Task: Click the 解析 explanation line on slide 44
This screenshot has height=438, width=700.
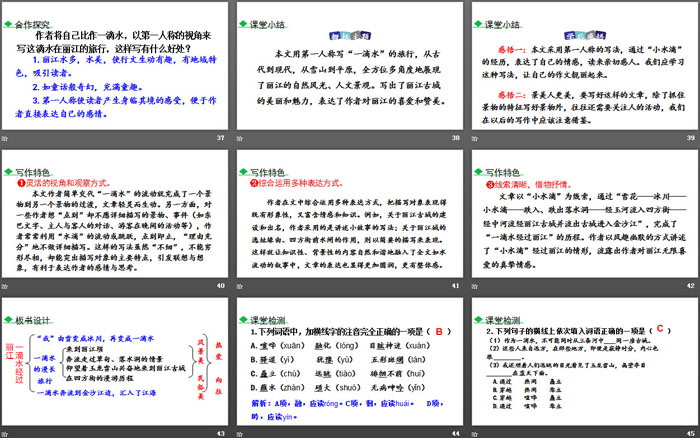Action: [x=347, y=410]
